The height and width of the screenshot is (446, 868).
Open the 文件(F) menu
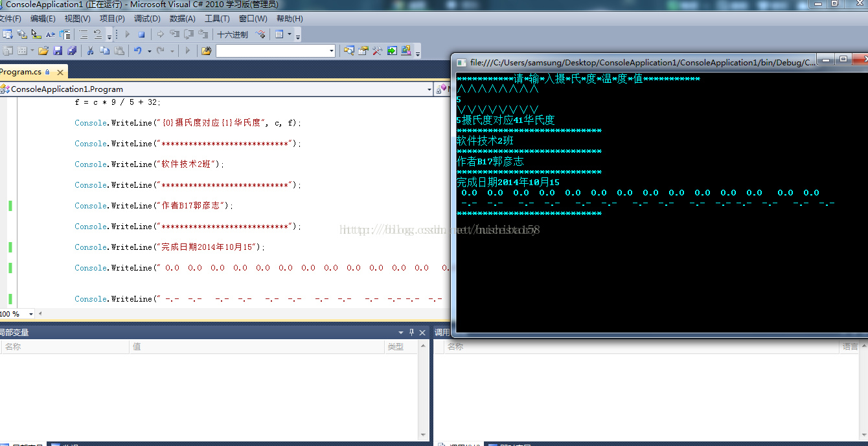coord(10,19)
